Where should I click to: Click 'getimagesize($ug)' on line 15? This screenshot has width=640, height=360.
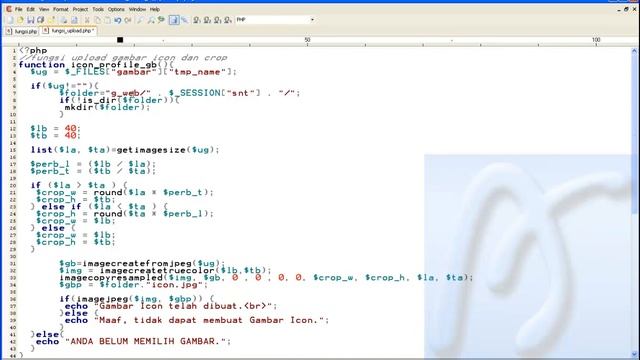point(165,150)
